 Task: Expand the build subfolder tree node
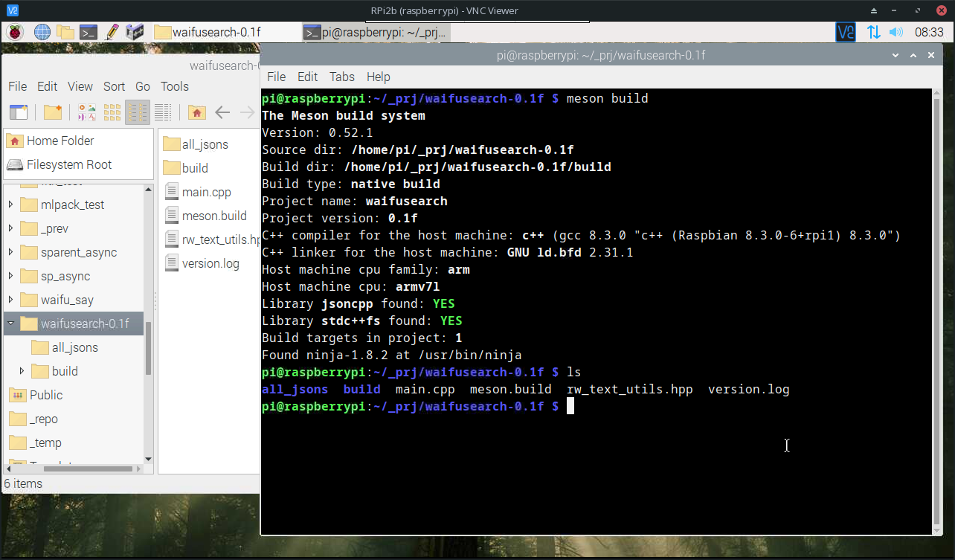pos(22,371)
